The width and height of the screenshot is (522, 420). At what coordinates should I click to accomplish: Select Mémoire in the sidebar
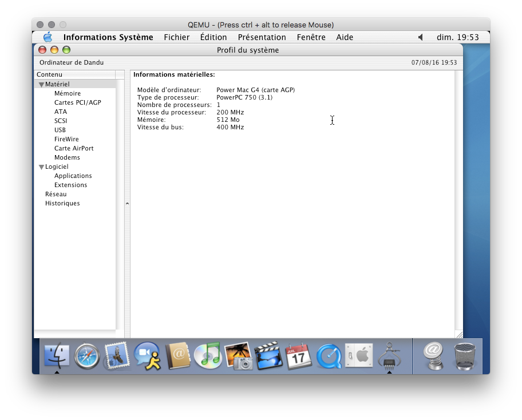click(67, 93)
